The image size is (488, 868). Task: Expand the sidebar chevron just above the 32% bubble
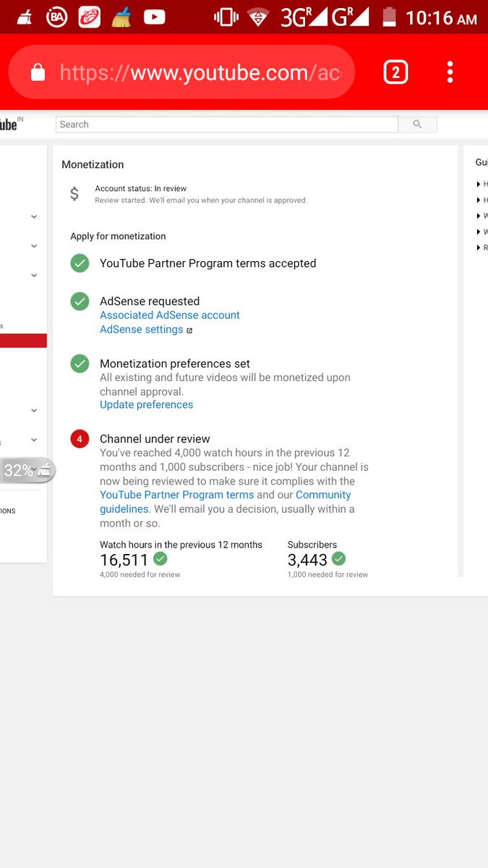[x=34, y=440]
